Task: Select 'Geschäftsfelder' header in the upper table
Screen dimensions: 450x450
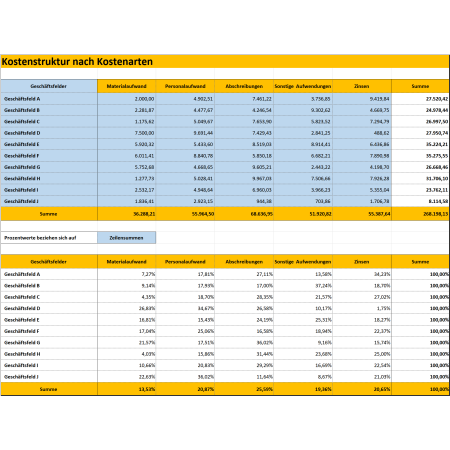Action: [x=49, y=86]
